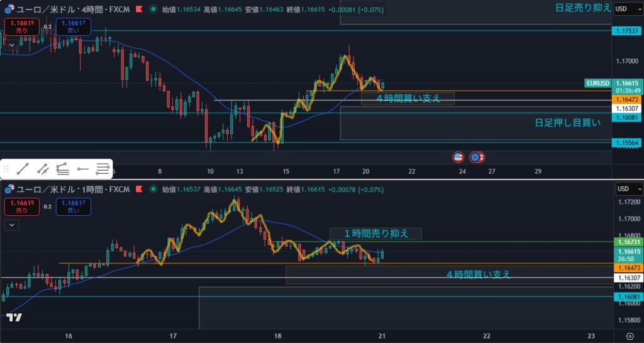The width and height of the screenshot is (644, 343).
Task: Select the info line drawing tool
Action: [x=63, y=169]
